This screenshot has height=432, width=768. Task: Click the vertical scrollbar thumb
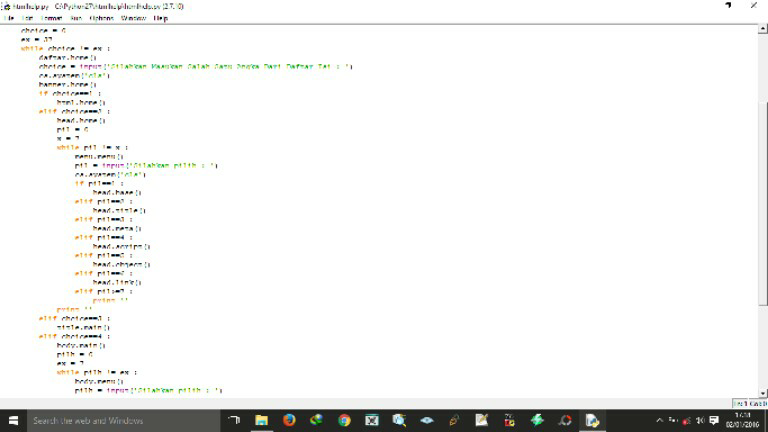(x=763, y=203)
